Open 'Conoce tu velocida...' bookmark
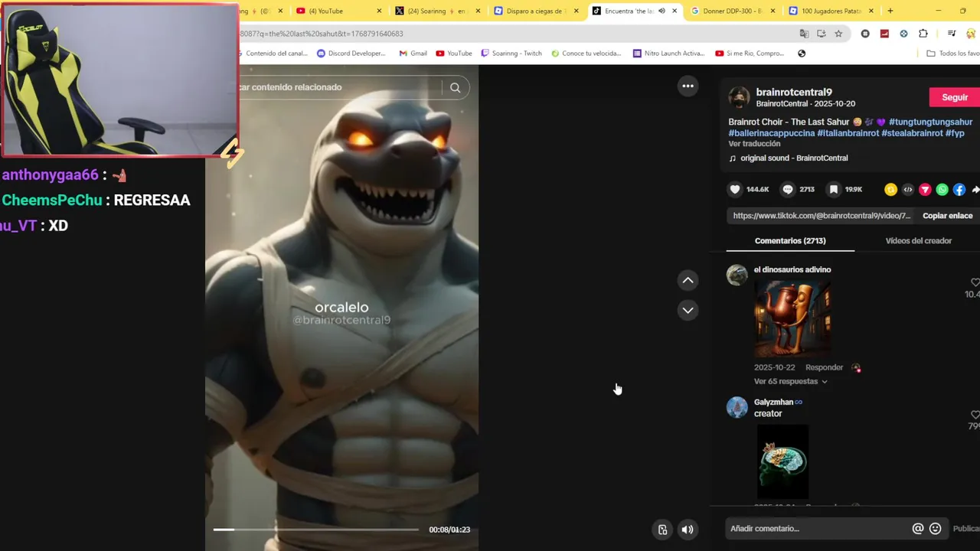The height and width of the screenshot is (551, 980). (x=586, y=54)
